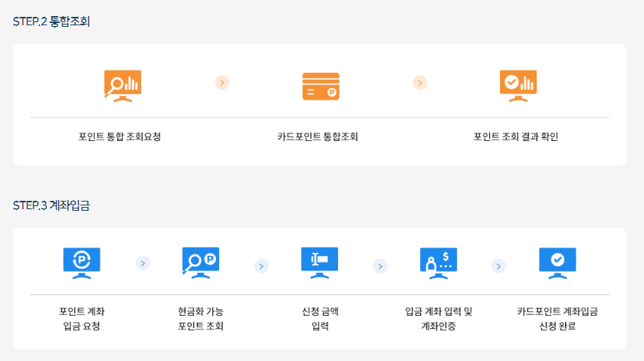The width and height of the screenshot is (644, 361).
Task: Click the STEP.3 계좌입금 heading
Action: click(x=51, y=205)
